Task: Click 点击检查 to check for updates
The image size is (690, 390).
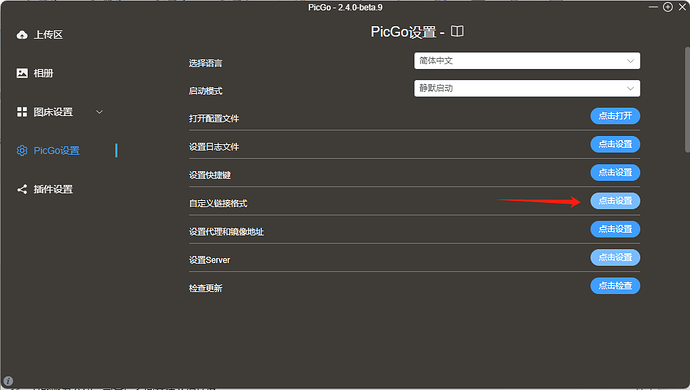Action: 615,286
